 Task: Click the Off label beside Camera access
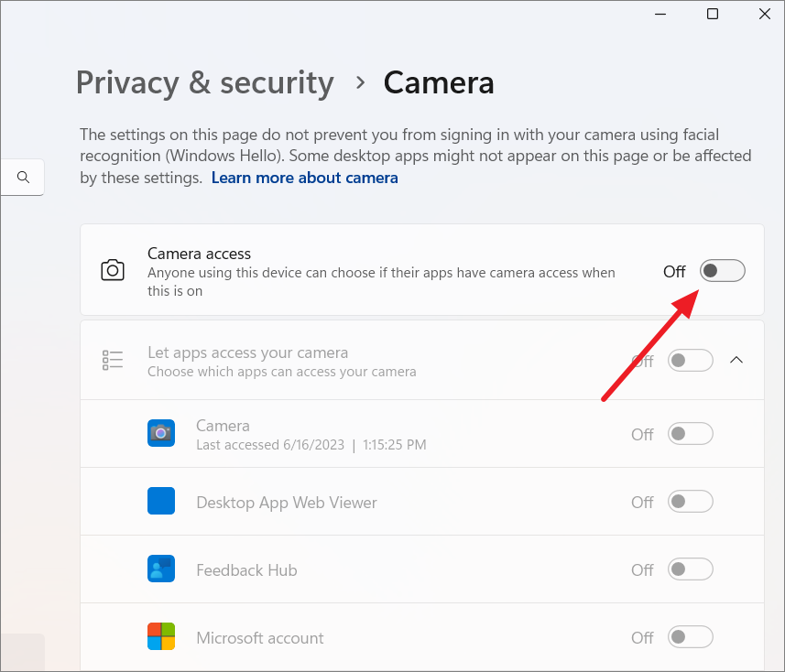tap(673, 271)
